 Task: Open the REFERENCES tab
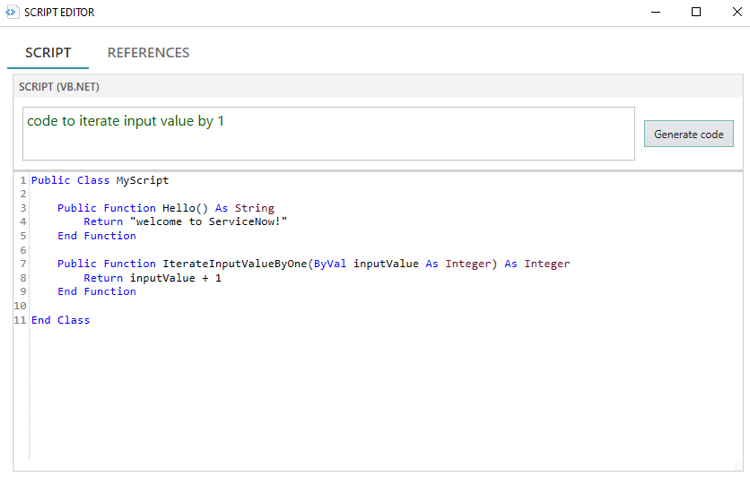point(148,53)
